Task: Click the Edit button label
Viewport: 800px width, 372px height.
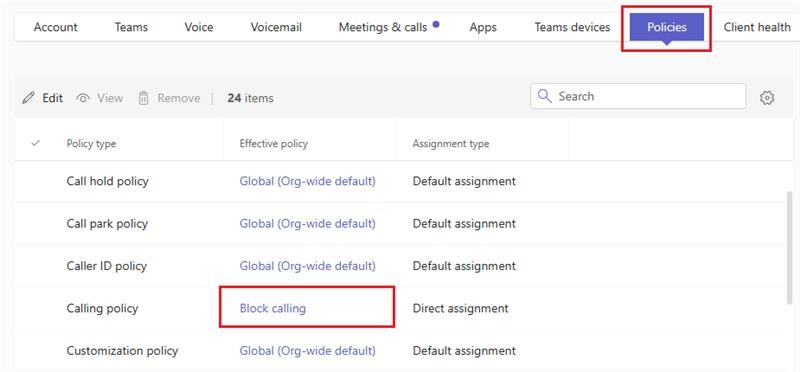Action: point(53,98)
